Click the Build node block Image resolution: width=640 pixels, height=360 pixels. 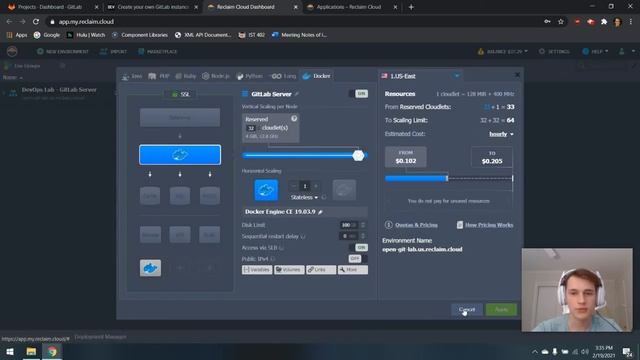tap(210, 235)
